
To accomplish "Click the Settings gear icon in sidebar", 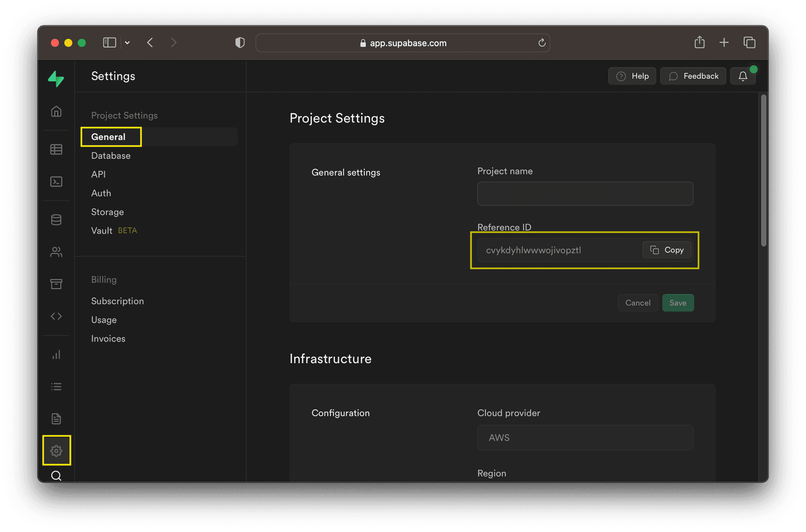I will (x=56, y=451).
